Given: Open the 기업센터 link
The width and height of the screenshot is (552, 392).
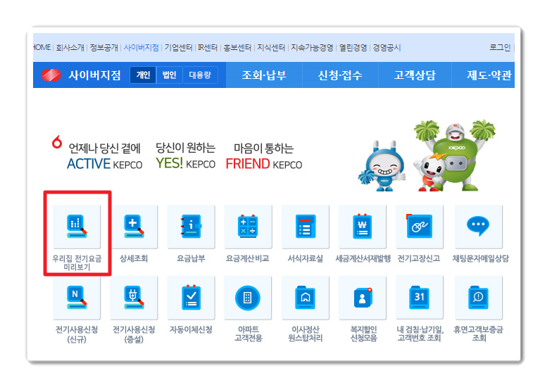Looking at the screenshot, I should [x=179, y=48].
